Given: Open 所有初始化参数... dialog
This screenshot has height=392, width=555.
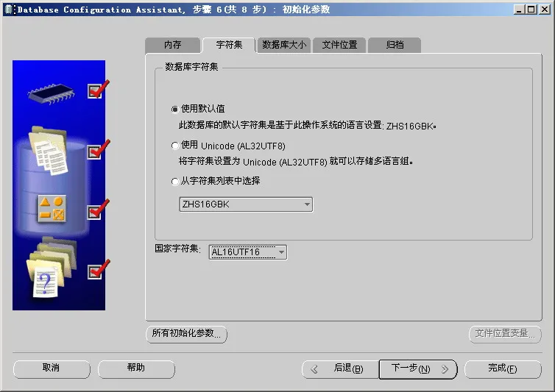Looking at the screenshot, I should [x=186, y=334].
